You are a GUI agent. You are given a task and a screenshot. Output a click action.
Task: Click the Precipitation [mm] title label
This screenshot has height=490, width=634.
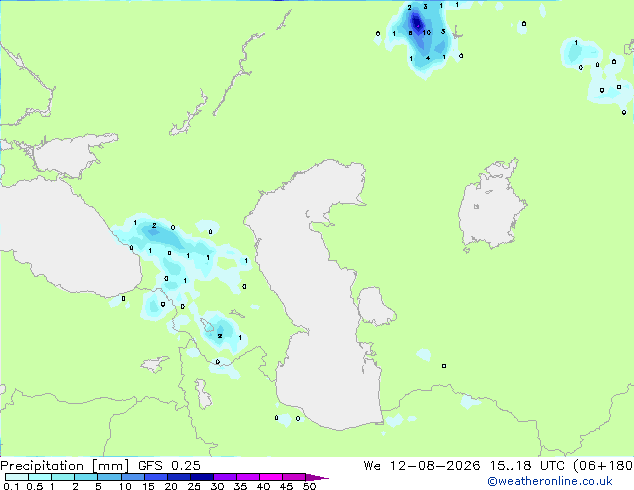point(64,466)
